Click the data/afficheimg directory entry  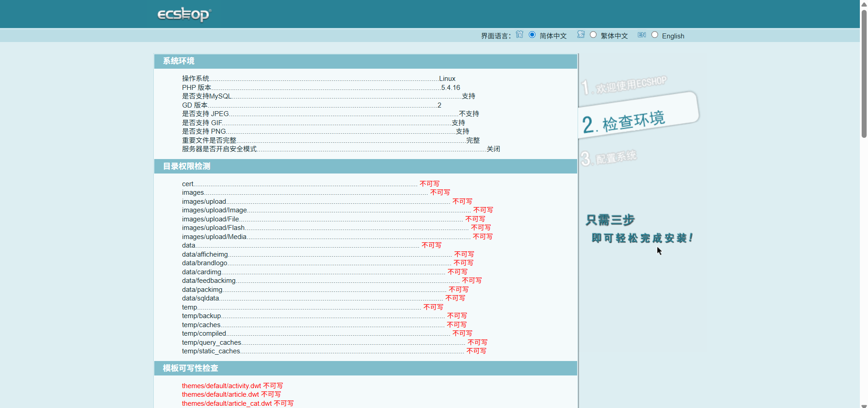pyautogui.click(x=328, y=254)
